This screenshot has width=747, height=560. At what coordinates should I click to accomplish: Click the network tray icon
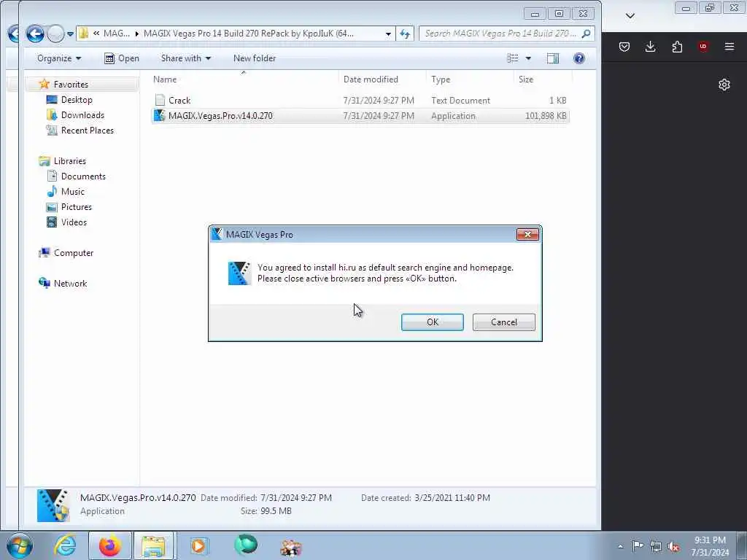tap(656, 546)
